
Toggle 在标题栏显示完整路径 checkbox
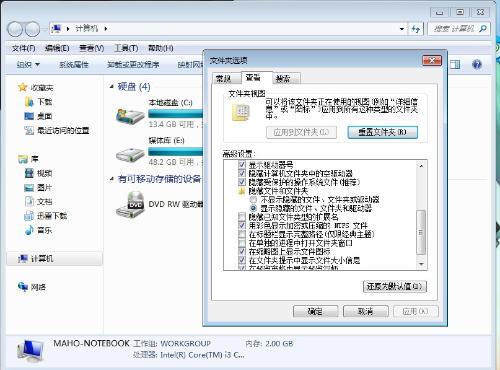pos(242,234)
